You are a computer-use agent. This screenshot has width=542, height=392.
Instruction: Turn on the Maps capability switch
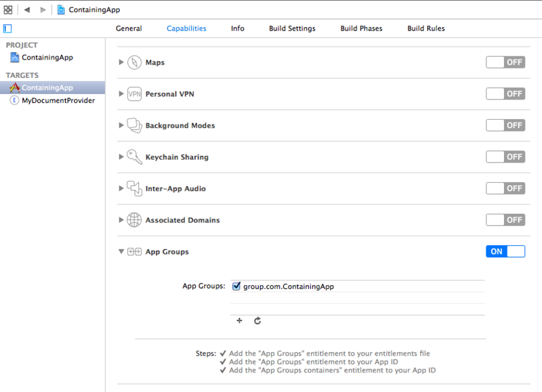point(505,62)
